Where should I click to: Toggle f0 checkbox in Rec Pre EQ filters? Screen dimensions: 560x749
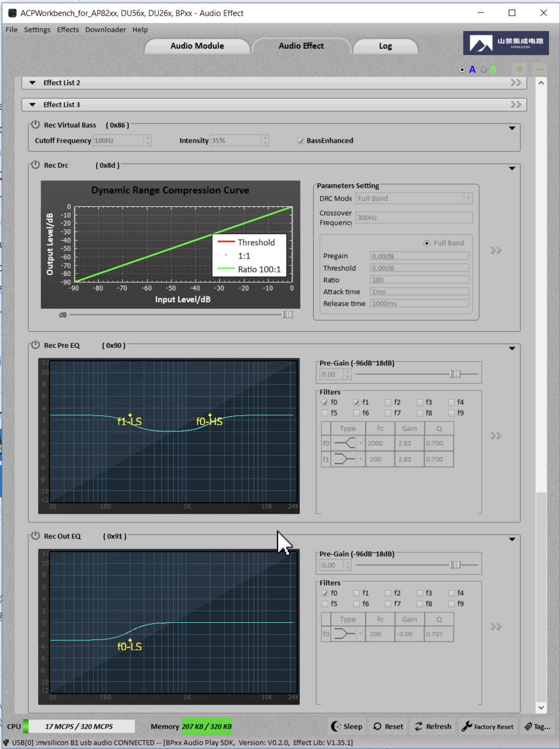coord(325,403)
